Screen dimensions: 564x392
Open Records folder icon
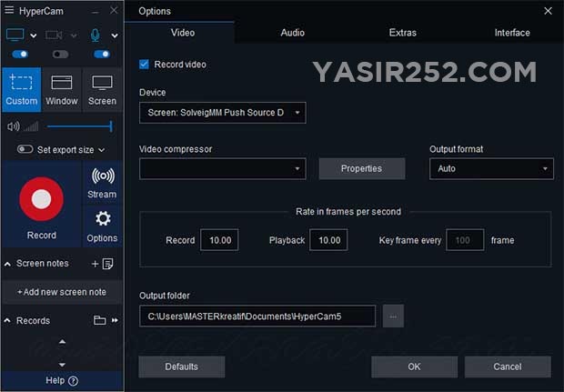(100, 320)
